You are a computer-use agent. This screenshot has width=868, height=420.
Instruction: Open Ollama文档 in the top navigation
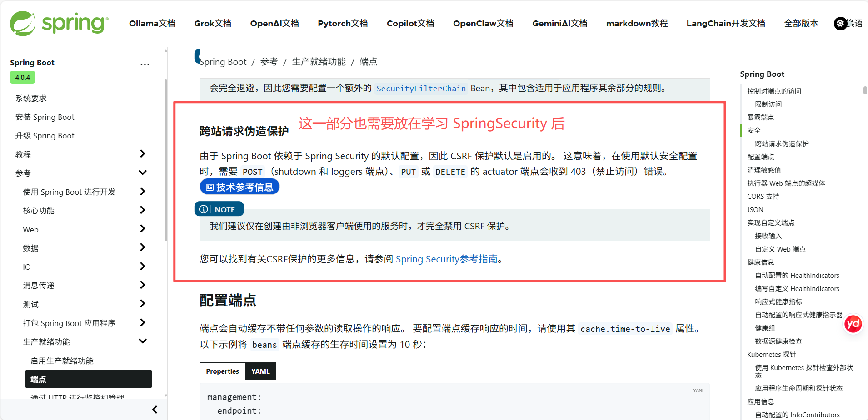click(x=152, y=23)
